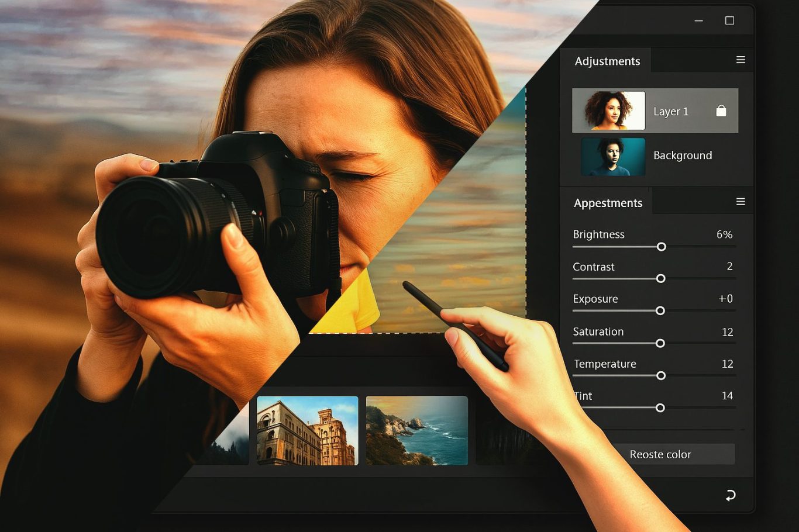Click the Saturation slider handle
Viewport: 799px width, 532px height.
pyautogui.click(x=660, y=343)
